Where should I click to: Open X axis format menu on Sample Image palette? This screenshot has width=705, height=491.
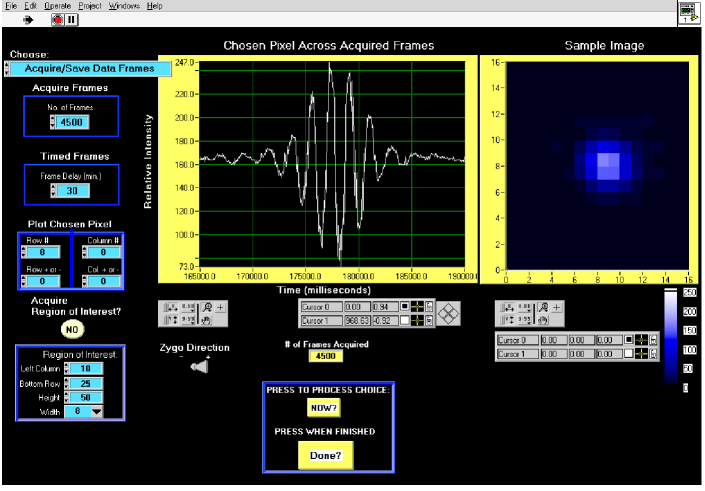point(524,308)
